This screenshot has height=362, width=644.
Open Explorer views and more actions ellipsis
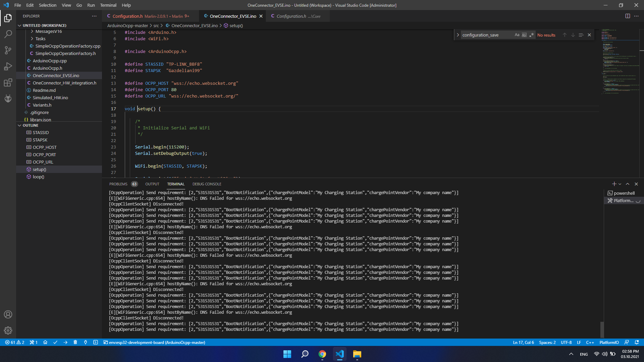[x=94, y=16]
